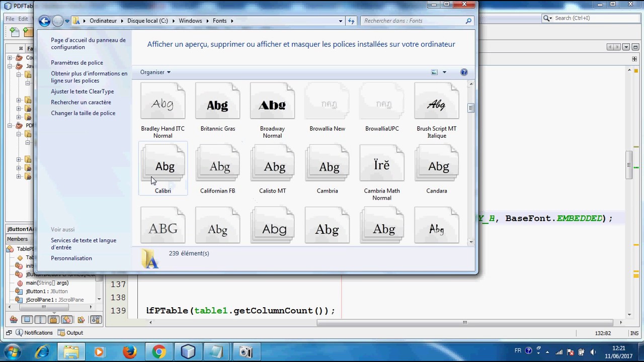This screenshot has width=644, height=362.
Task: Toggle show inherited members in Navigator
Action: click(x=14, y=319)
